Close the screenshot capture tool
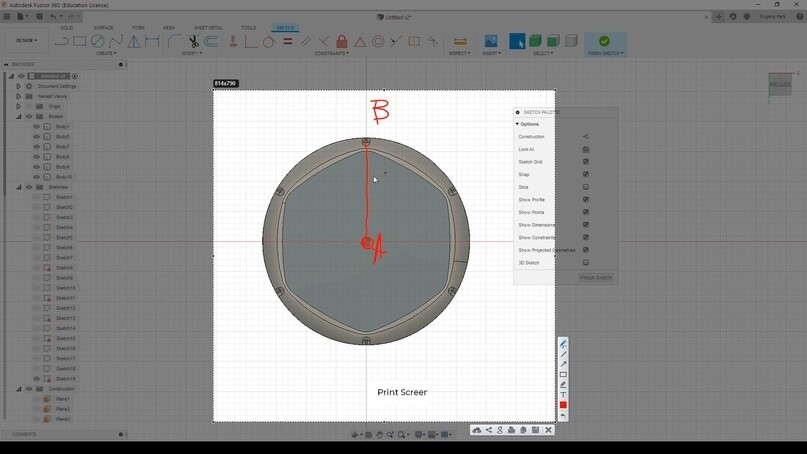The image size is (807, 454). (x=549, y=430)
